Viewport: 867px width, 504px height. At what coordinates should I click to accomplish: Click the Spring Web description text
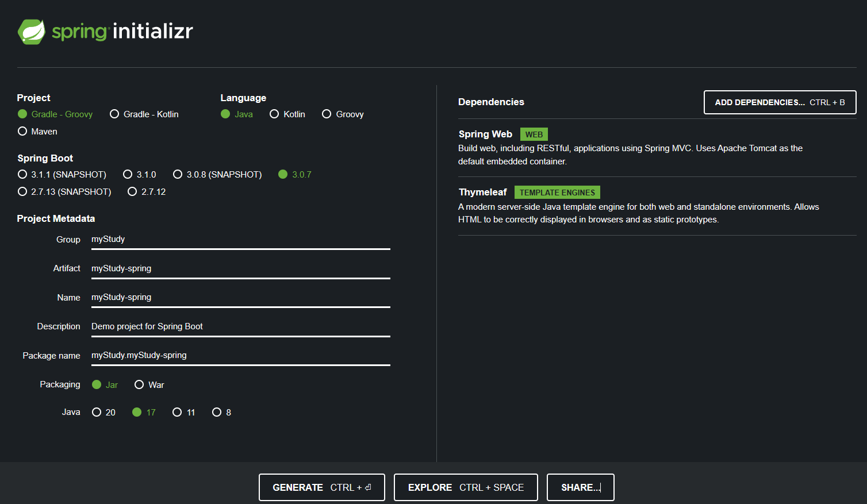630,155
